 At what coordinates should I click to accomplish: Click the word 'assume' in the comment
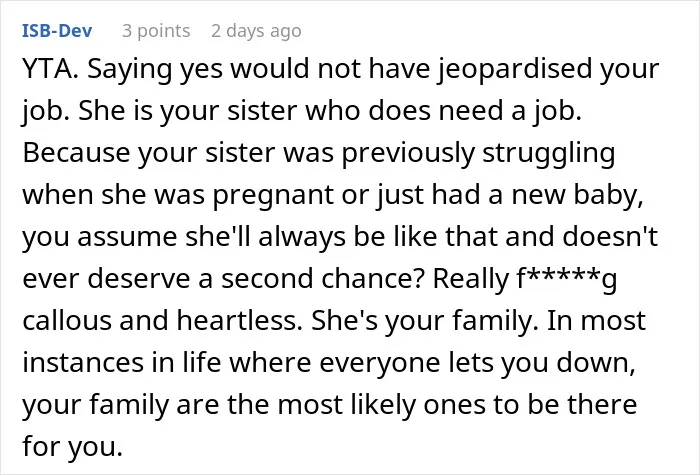[127, 238]
